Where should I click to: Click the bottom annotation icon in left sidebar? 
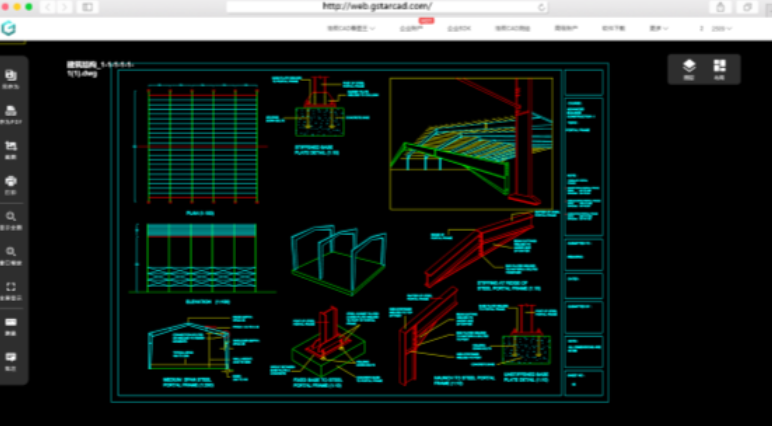(x=12, y=360)
